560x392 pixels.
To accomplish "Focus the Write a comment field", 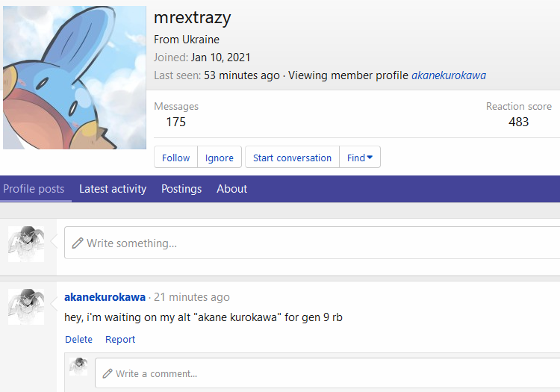I will click(x=329, y=373).
